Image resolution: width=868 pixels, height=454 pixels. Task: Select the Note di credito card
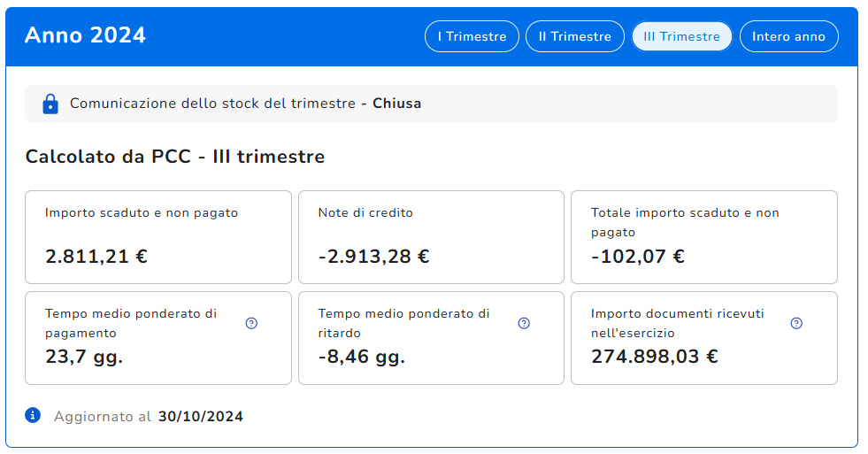coord(431,236)
